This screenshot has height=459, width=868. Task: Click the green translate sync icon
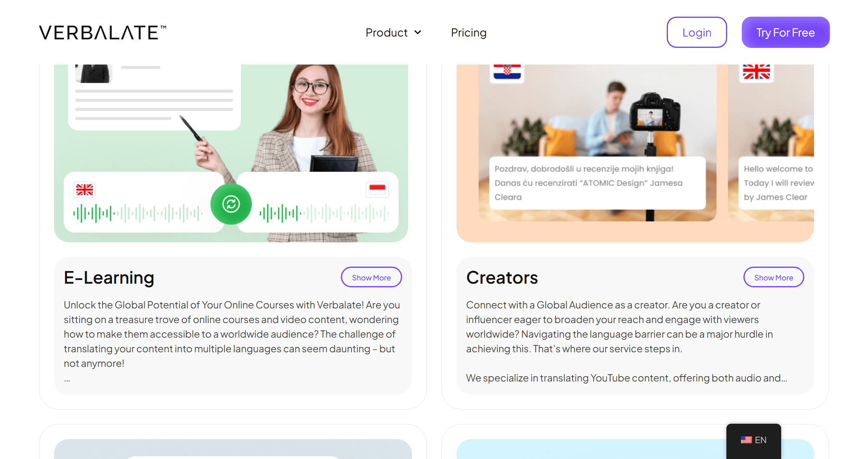coord(231,204)
